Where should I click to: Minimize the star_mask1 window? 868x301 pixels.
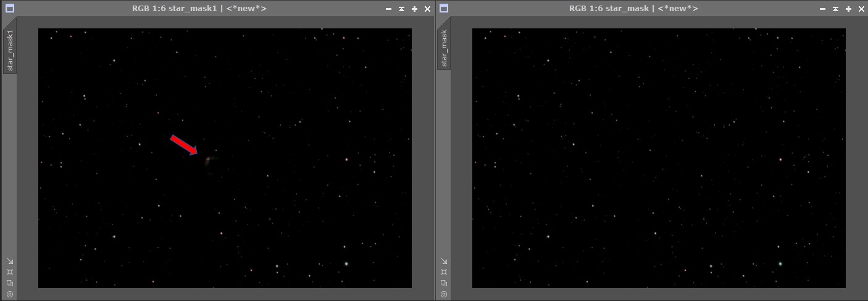click(388, 9)
